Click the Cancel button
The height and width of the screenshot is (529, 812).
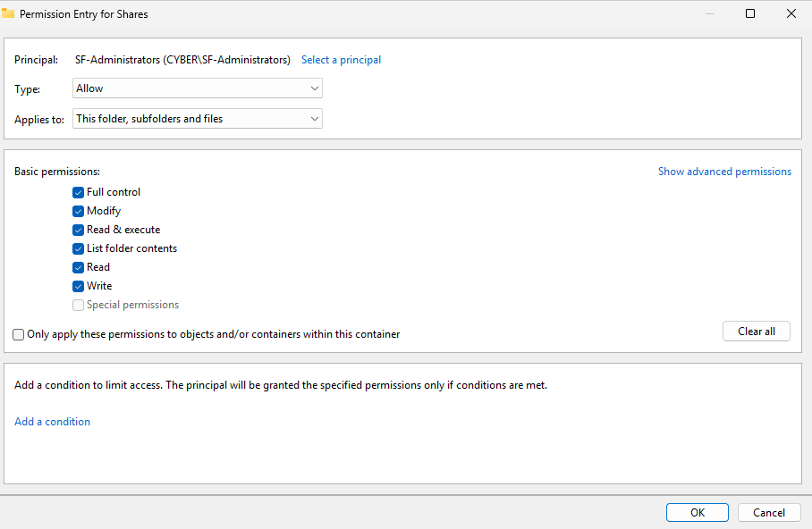pos(769,513)
